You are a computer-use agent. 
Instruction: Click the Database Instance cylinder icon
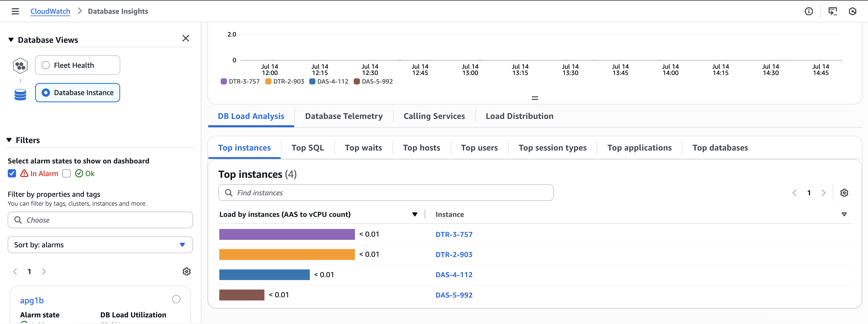(20, 94)
